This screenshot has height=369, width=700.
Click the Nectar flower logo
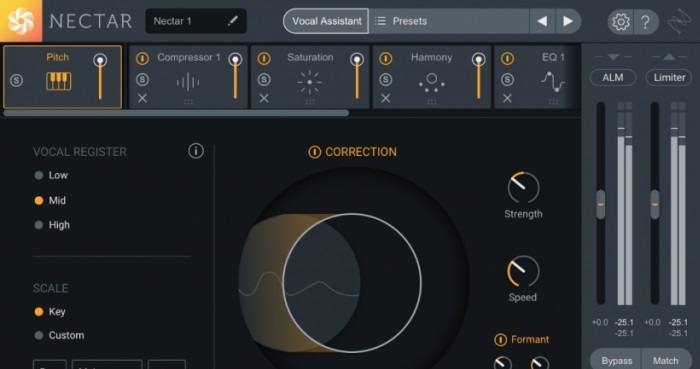pyautogui.click(x=21, y=21)
